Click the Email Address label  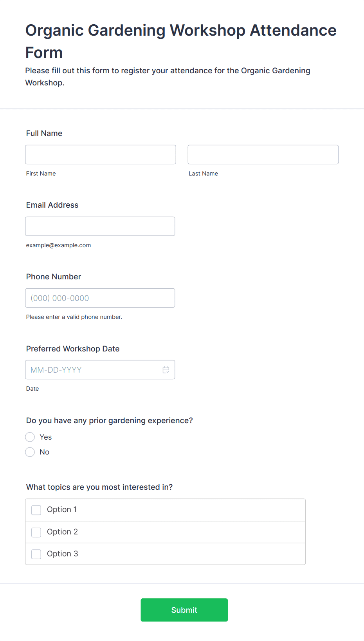pyautogui.click(x=52, y=205)
